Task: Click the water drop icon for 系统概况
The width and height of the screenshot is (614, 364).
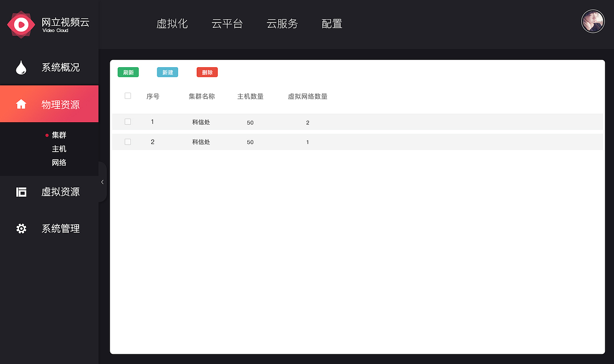Action: tap(21, 68)
